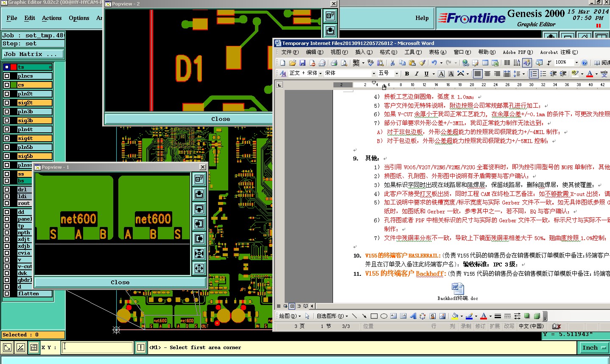Image resolution: width=610 pixels, height=364 pixels.
Task: Click the Print icon in Word toolbar
Action: (x=334, y=63)
